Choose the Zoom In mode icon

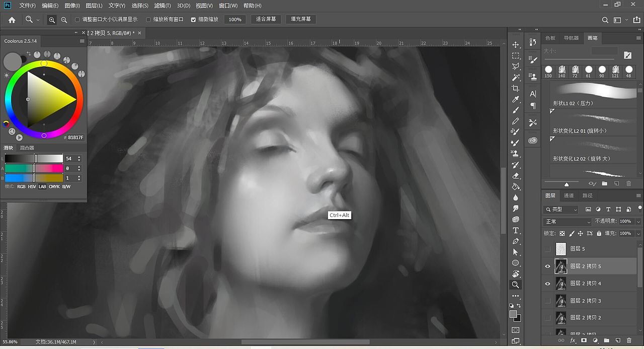point(52,20)
